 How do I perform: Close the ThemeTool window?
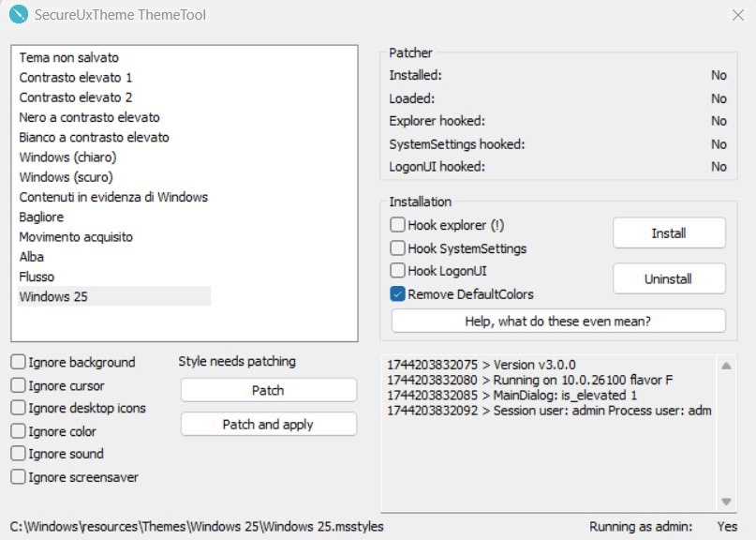tap(737, 15)
